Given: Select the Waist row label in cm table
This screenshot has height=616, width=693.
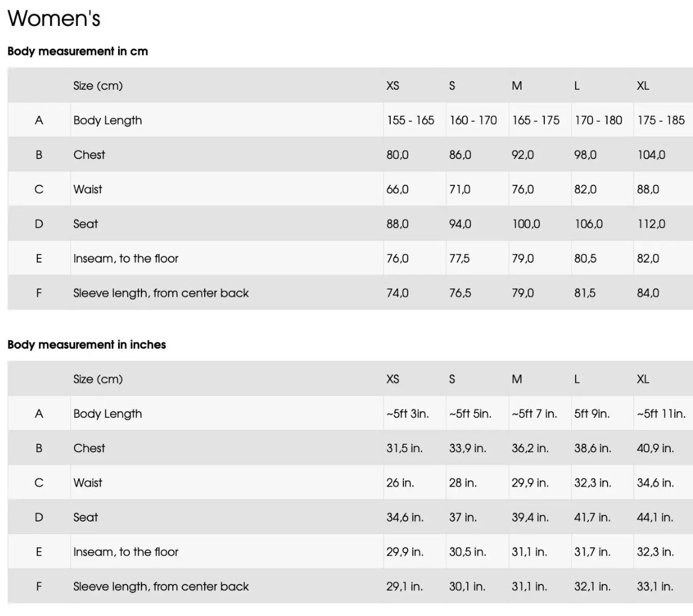Looking at the screenshot, I should (x=87, y=189).
